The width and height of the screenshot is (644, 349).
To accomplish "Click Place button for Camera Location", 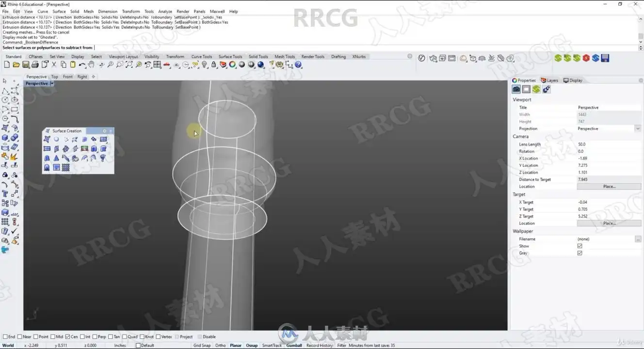I will [x=609, y=186].
